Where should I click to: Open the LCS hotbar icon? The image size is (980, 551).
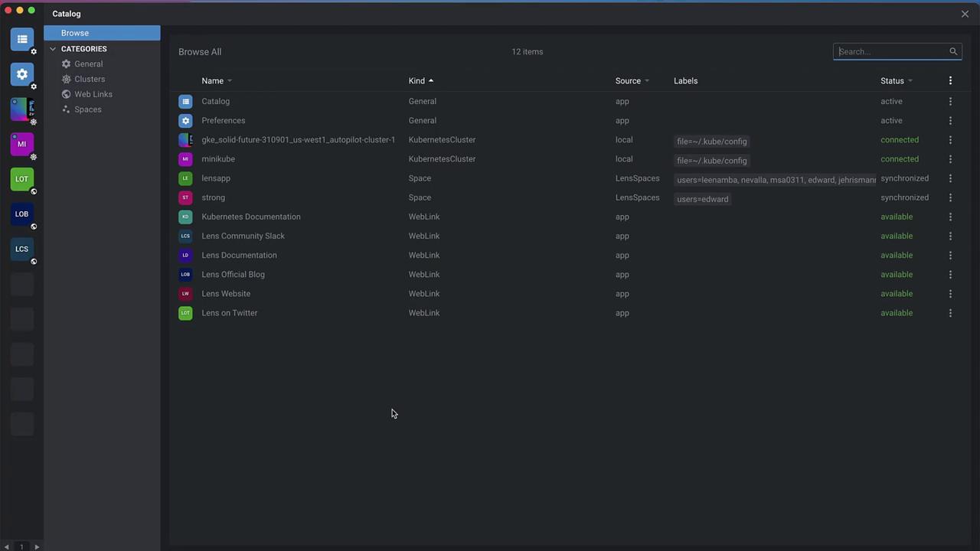click(21, 249)
